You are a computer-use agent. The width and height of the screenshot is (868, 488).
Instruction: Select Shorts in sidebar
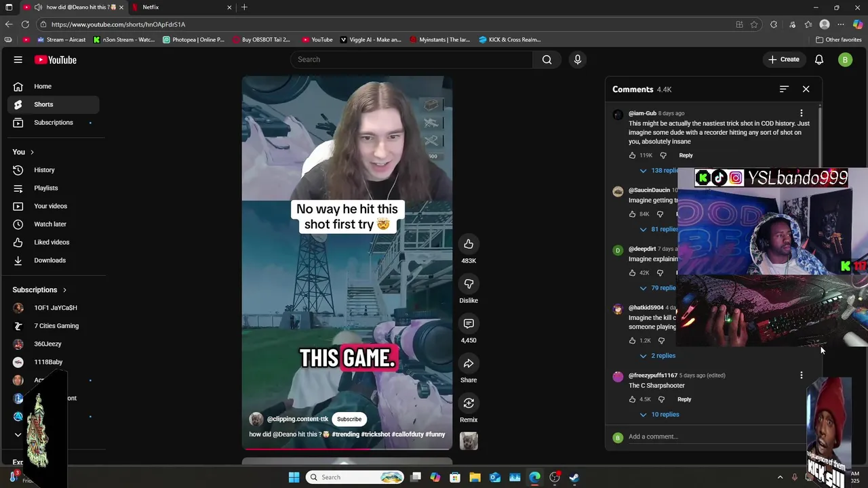coord(53,104)
